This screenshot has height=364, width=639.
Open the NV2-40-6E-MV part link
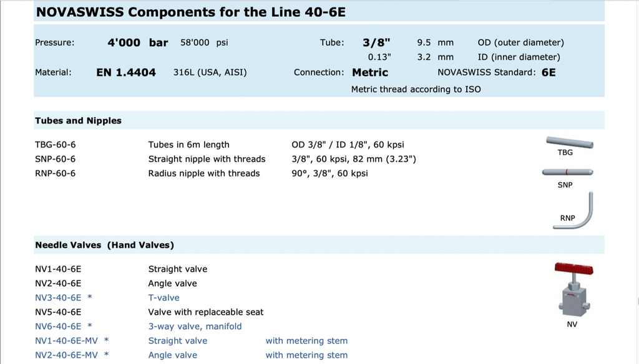[66, 355]
